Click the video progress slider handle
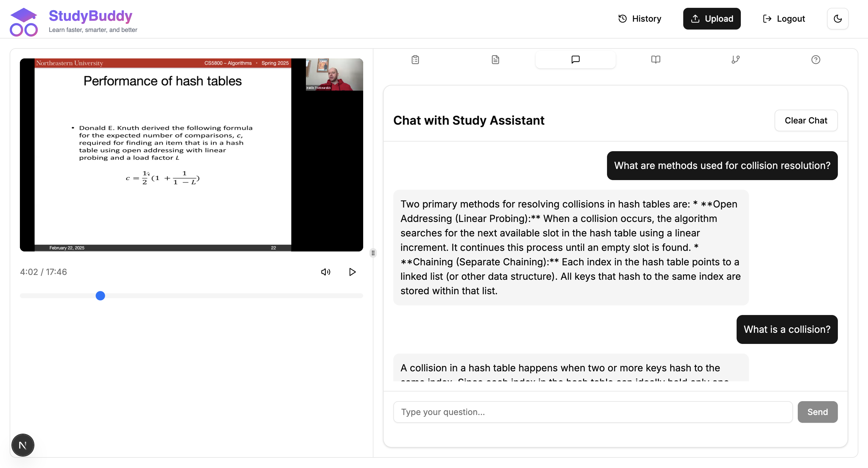 point(100,296)
